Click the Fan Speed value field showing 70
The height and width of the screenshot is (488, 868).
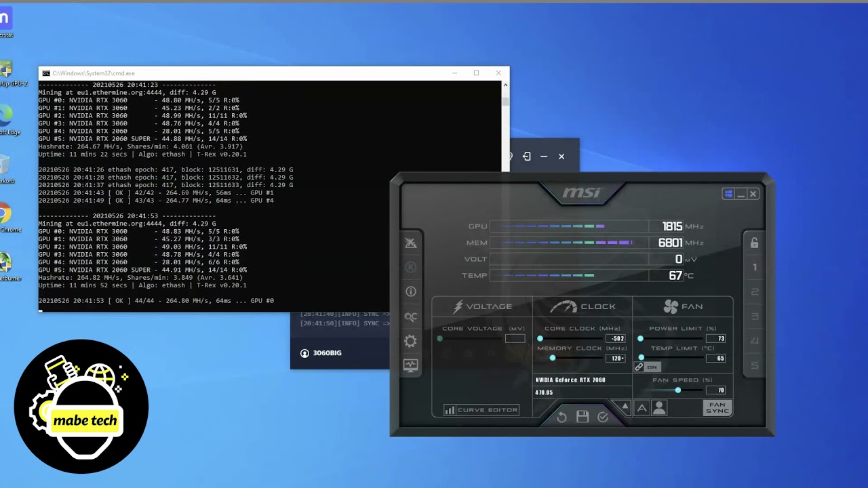click(715, 390)
